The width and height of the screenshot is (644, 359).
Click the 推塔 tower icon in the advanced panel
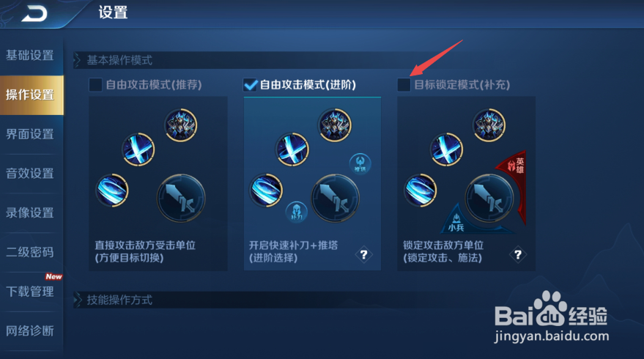360,163
